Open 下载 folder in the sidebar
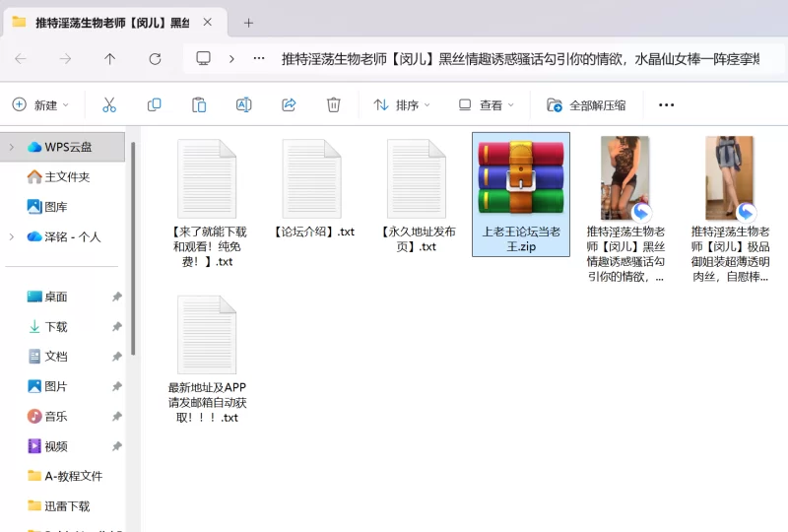 [56, 327]
